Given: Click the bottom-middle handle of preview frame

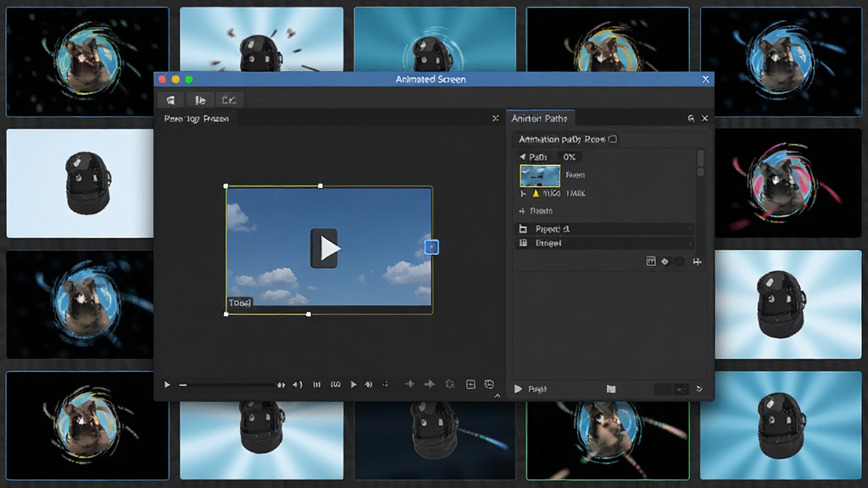Looking at the screenshot, I should pos(309,314).
